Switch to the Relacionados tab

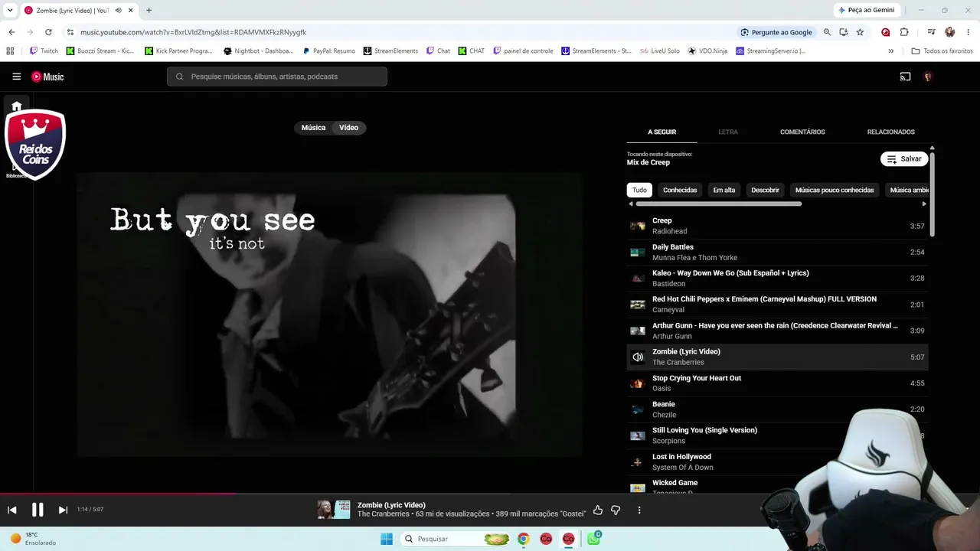pos(891,132)
